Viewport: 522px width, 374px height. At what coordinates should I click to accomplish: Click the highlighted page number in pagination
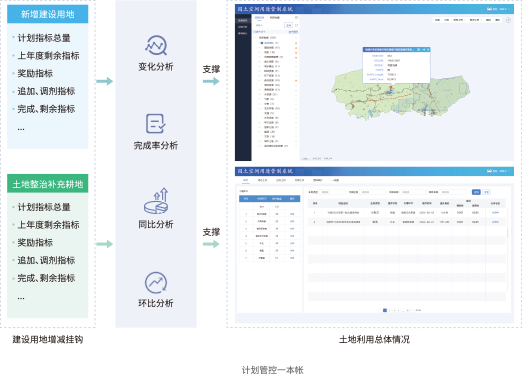pyautogui.click(x=385, y=310)
